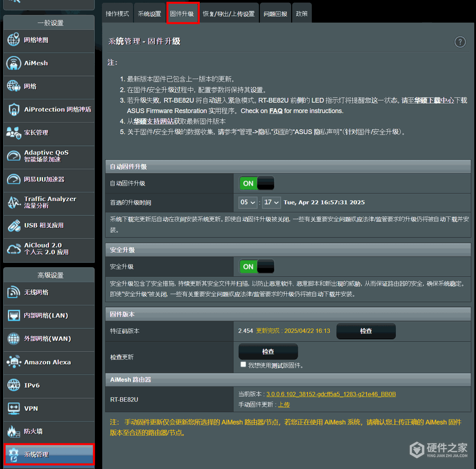Open Traffic Analyzer 流量分析 icon
The width and height of the screenshot is (476, 469).
coord(13,202)
